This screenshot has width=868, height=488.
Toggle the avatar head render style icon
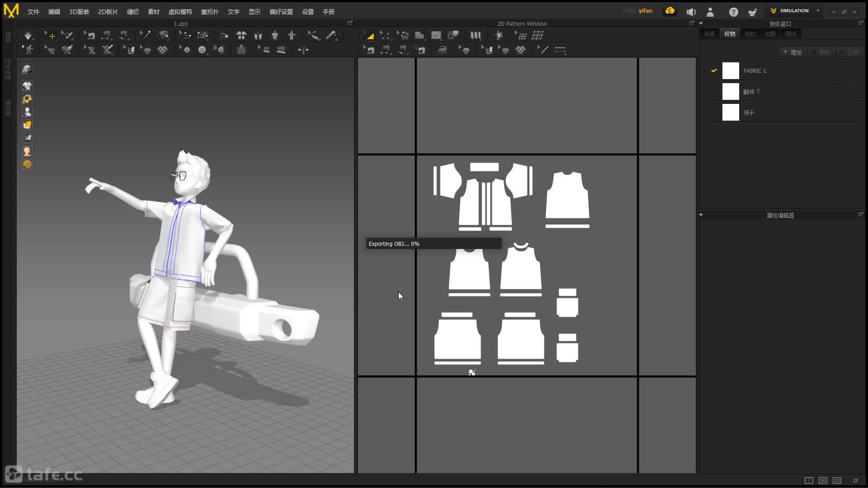click(27, 151)
